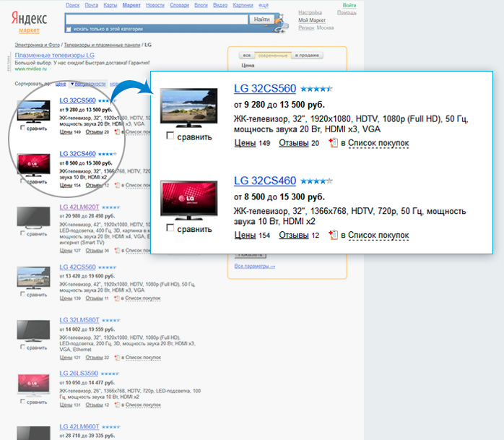
Task: Select the 'современные' filter tab
Action: (273, 56)
